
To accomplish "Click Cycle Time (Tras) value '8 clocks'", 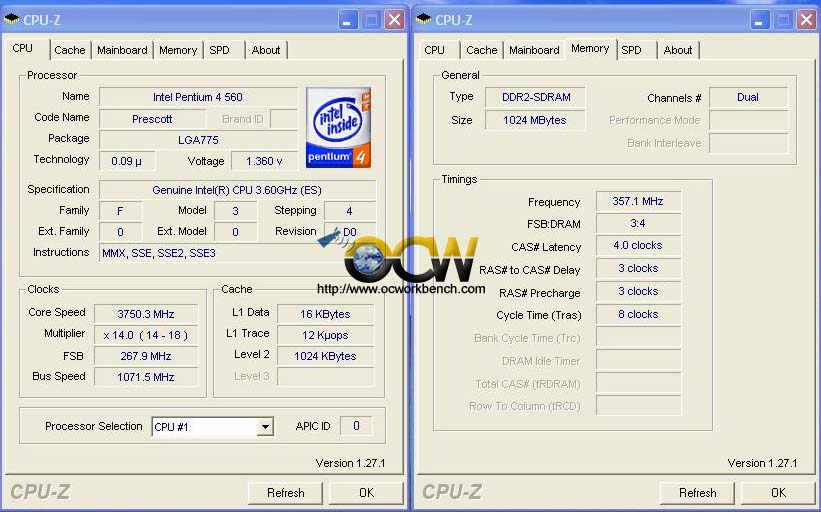I will tap(638, 314).
